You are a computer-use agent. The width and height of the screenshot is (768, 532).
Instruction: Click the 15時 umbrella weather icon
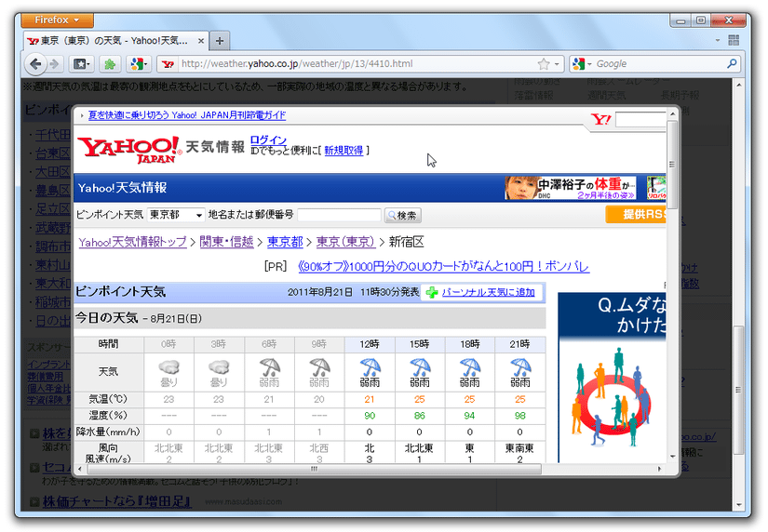pos(420,367)
